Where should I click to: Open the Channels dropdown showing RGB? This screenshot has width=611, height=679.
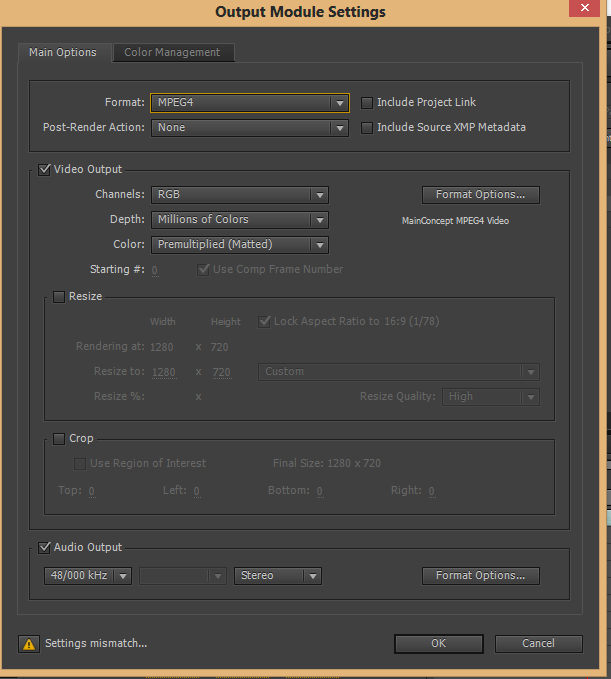pyautogui.click(x=240, y=195)
